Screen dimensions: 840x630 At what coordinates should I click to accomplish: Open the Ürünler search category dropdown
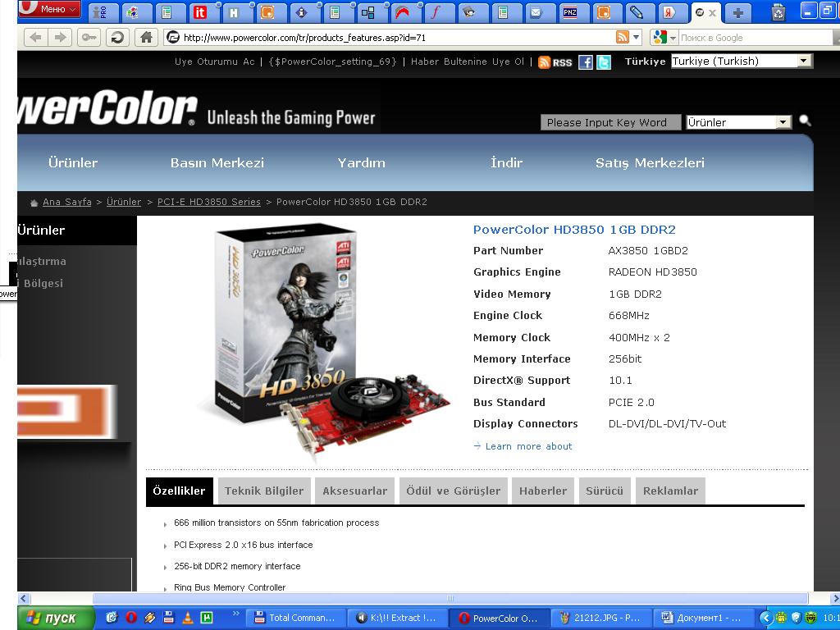738,122
